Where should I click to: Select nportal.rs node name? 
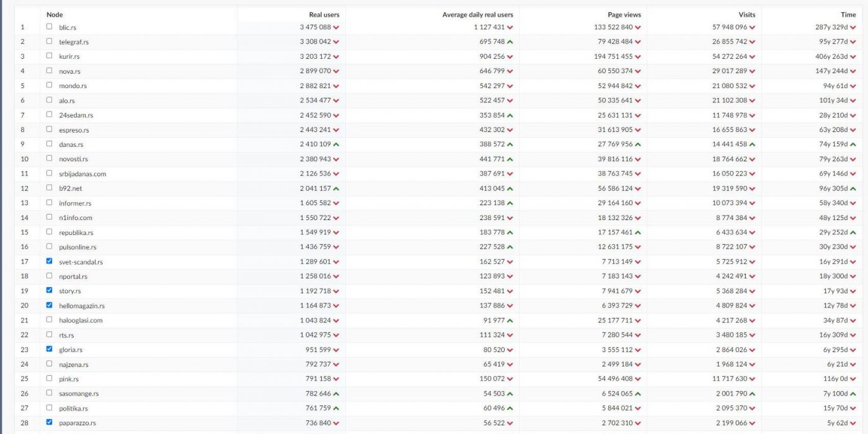coord(73,277)
